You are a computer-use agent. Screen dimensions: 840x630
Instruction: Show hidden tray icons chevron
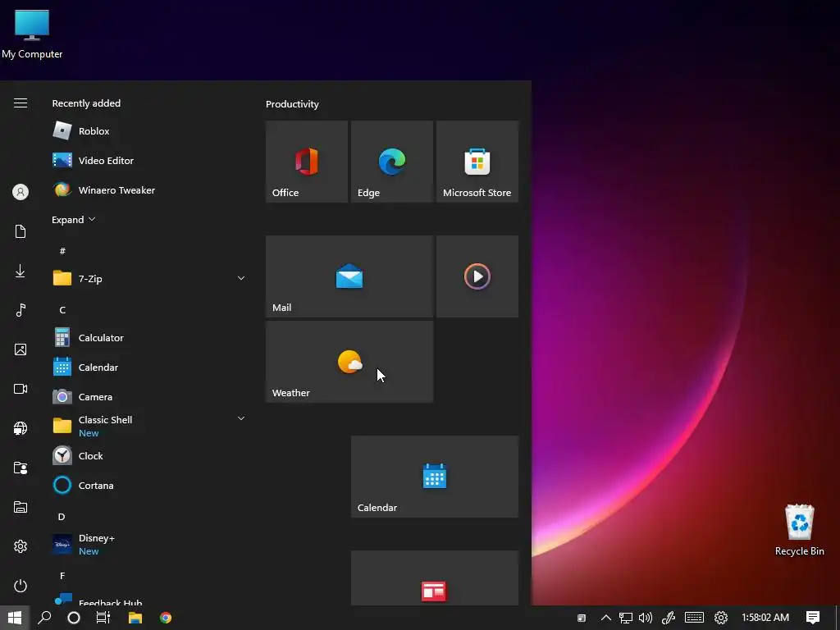tap(606, 618)
